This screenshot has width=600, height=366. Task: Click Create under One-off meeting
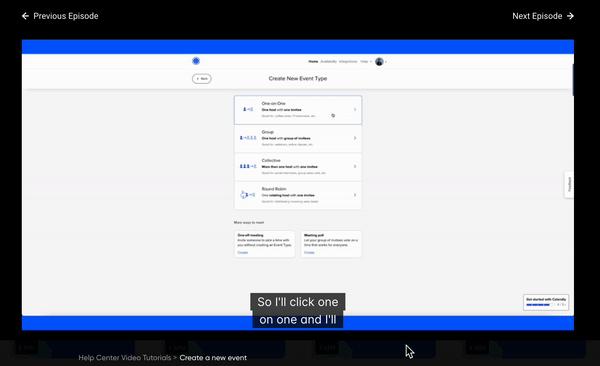[x=243, y=253]
